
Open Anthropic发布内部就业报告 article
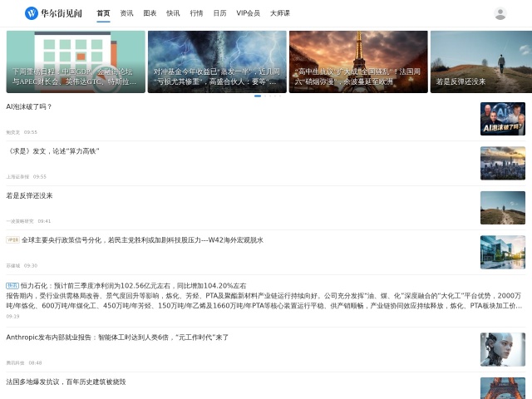[x=117, y=337]
